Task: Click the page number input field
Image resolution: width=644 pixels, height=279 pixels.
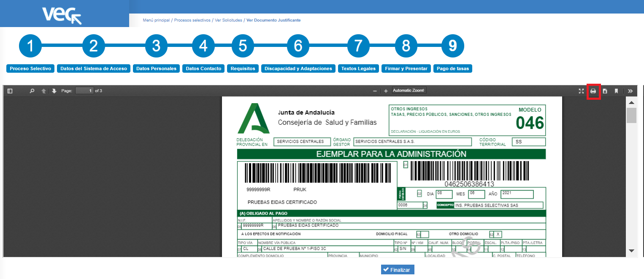Action: click(x=84, y=90)
